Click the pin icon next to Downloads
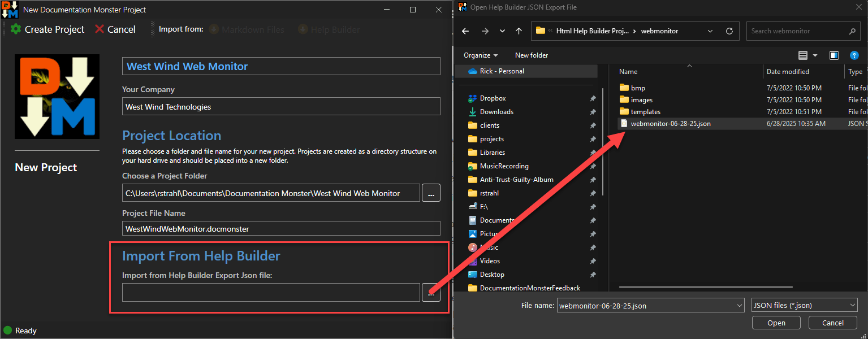The image size is (868, 339). pyautogui.click(x=593, y=112)
